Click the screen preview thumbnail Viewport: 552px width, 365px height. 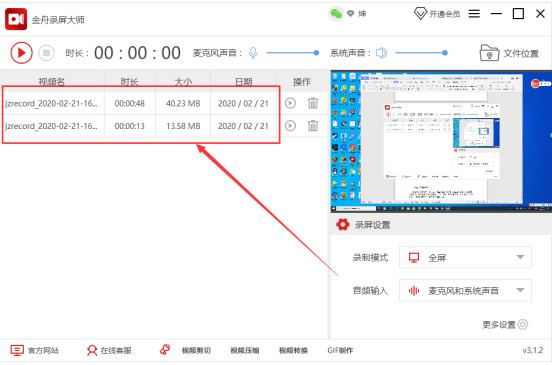point(441,141)
